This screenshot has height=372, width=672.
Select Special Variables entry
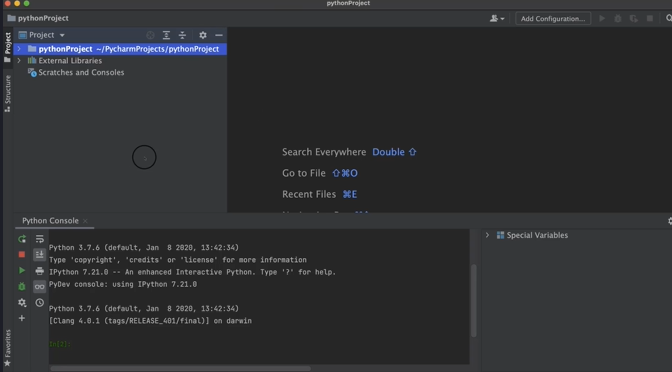[x=532, y=235]
